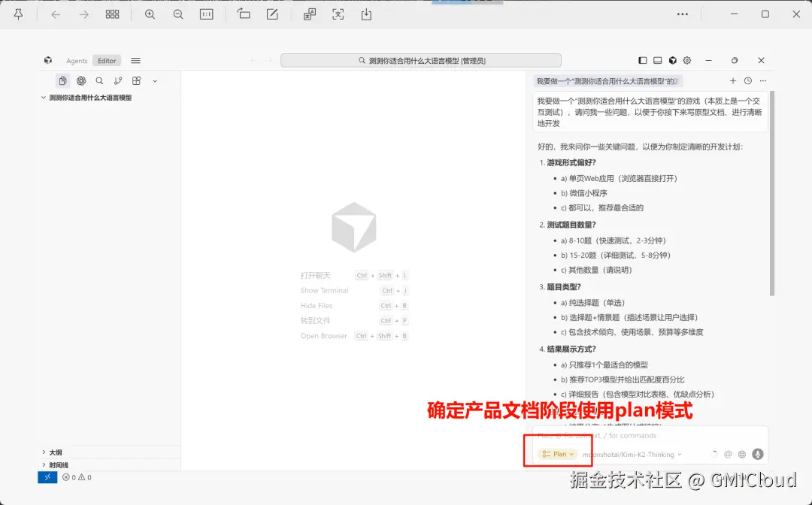
Task: Zoom in with the magnifier plus icon
Action: click(150, 14)
